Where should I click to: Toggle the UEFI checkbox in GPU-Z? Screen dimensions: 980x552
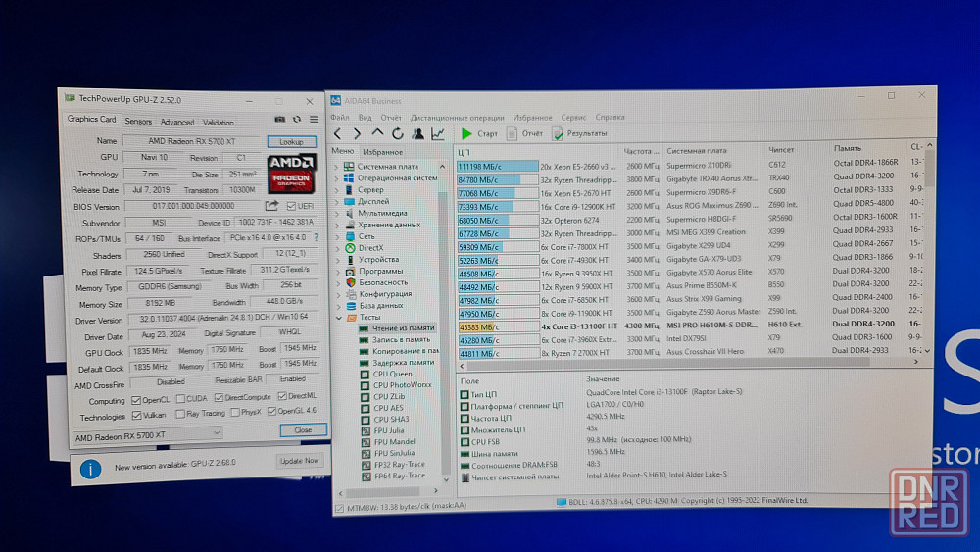[x=291, y=206]
